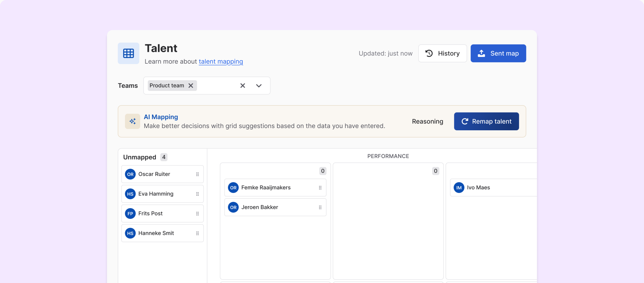This screenshot has height=283, width=644.
Task: Click the count badge in the empty middle cell
Action: [436, 171]
